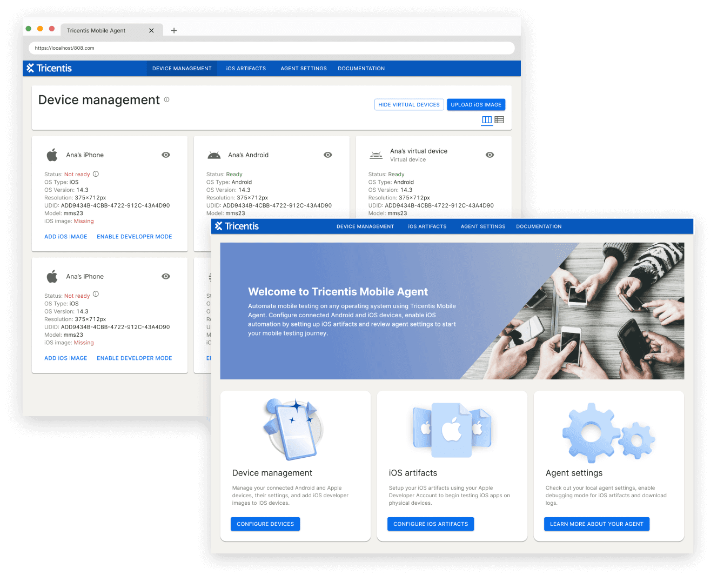The width and height of the screenshot is (724, 588).
Task: Click 'Ana's Android' card title
Action: point(249,155)
